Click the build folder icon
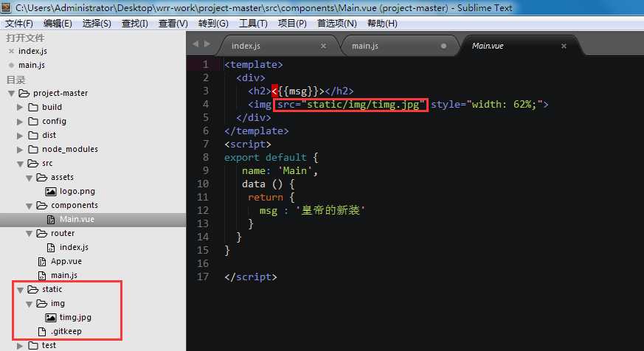The width and height of the screenshot is (644, 351). point(33,108)
